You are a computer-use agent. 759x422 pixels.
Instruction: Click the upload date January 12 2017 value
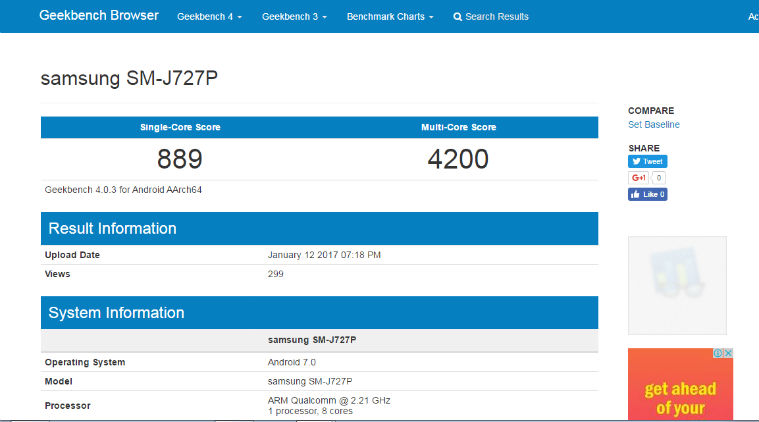pos(324,255)
